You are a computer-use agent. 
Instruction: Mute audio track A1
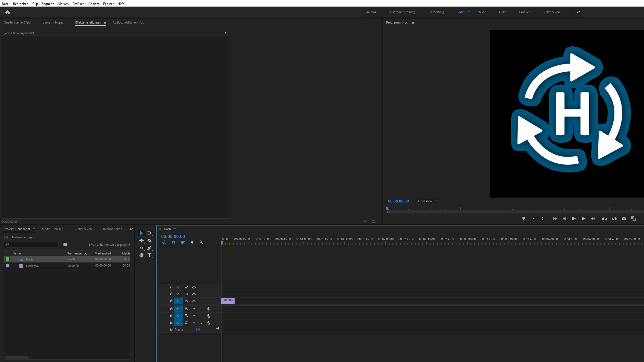(194, 309)
